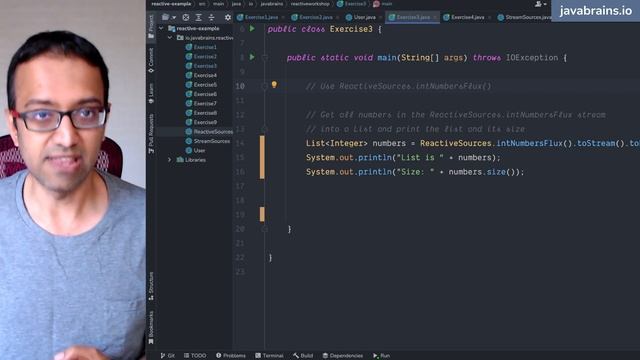Expand the Libraries node
This screenshot has width=640, height=360.
pos(170,160)
